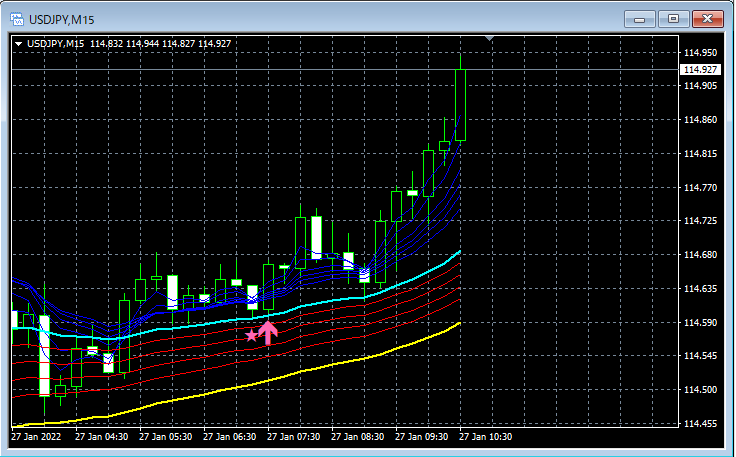Minimize the USDJPY,M15 chart window
Screen dimensions: 736x457
tap(639, 19)
